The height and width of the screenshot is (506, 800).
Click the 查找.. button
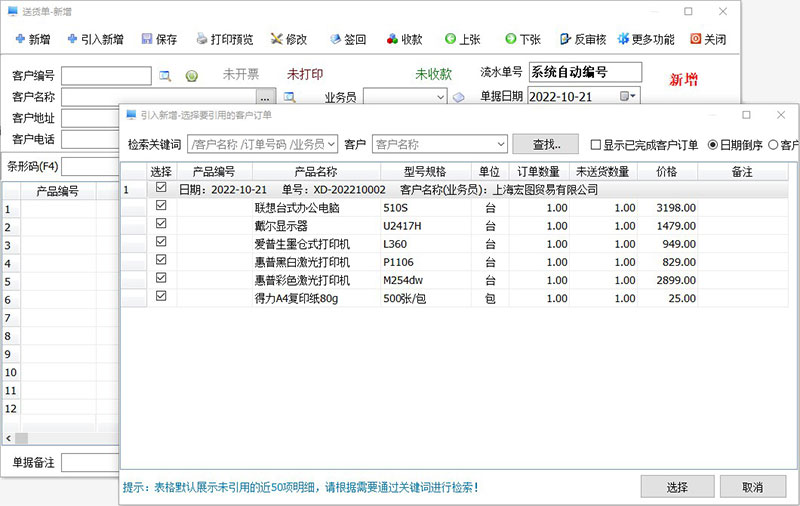click(x=545, y=144)
